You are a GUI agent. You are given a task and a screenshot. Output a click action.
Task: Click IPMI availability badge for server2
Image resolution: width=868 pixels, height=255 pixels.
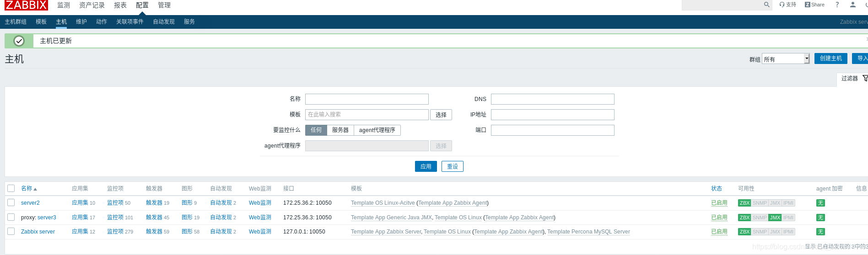tap(788, 203)
